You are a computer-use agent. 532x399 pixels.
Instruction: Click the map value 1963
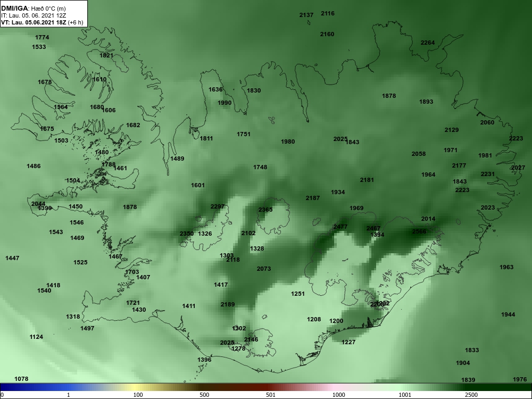pyautogui.click(x=506, y=267)
